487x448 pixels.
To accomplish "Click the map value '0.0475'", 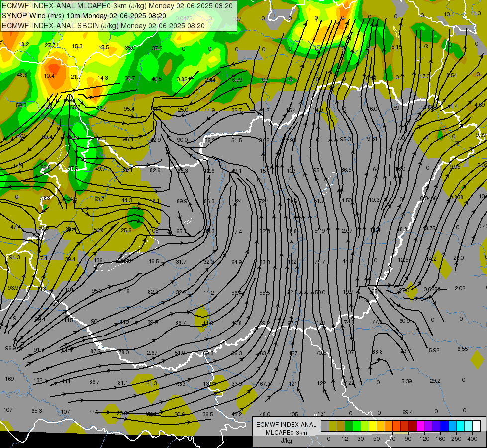I will pos(184,18).
